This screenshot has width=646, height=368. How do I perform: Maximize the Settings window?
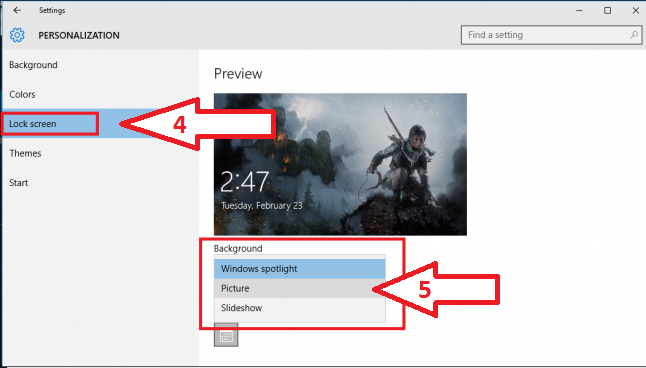coord(607,10)
